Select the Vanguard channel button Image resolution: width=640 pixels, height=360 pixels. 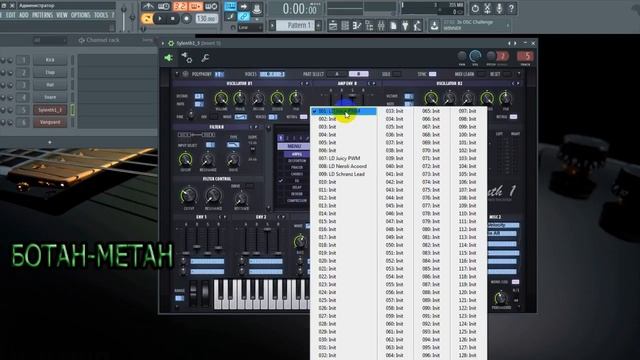click(x=50, y=122)
